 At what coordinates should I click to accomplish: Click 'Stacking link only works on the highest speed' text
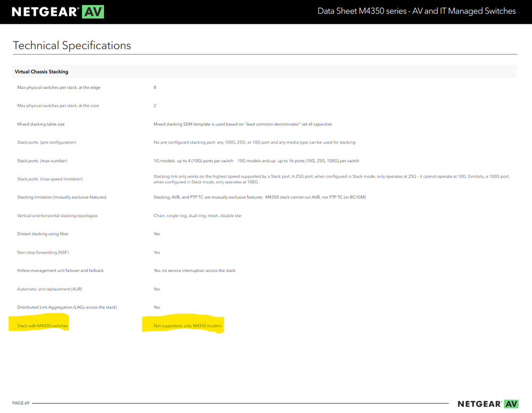[x=331, y=179]
